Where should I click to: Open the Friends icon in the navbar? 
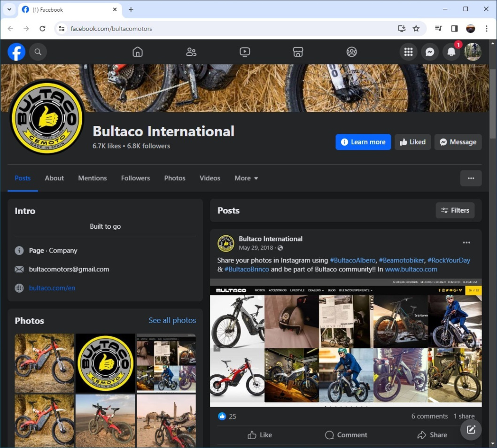(191, 52)
